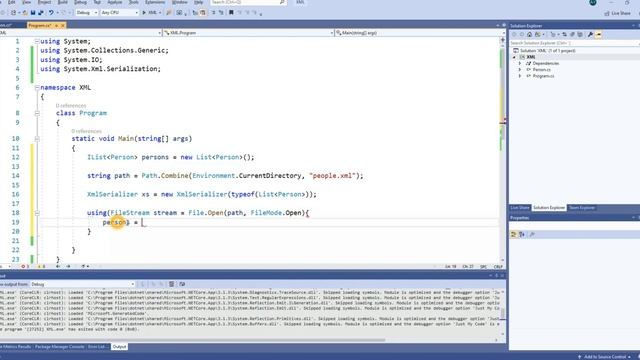
Task: Switch to the Program.cs editor tab
Action: pos(40,25)
